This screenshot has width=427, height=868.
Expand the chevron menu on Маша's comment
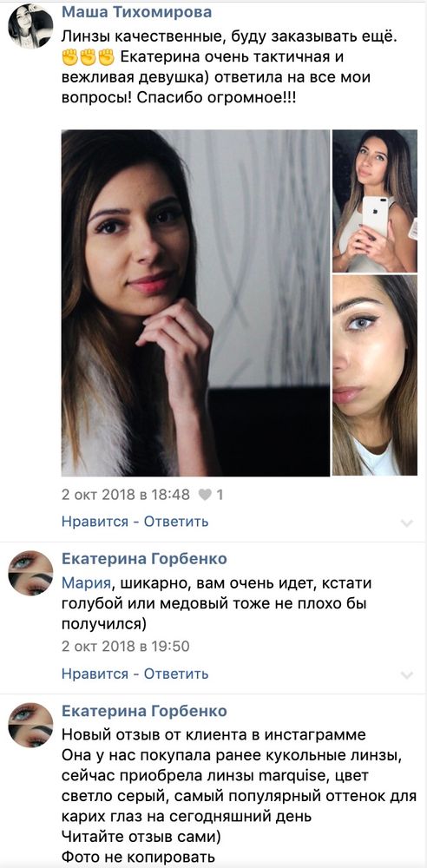coord(407,523)
